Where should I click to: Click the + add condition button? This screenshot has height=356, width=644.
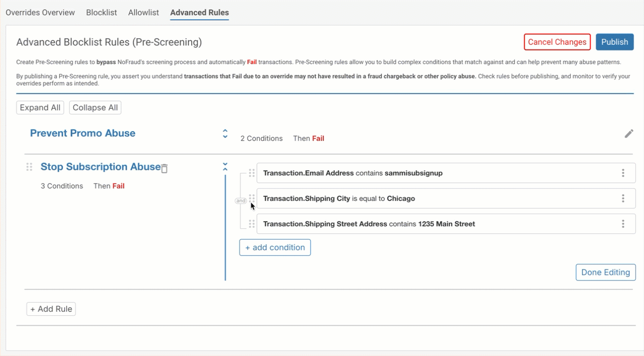(275, 248)
